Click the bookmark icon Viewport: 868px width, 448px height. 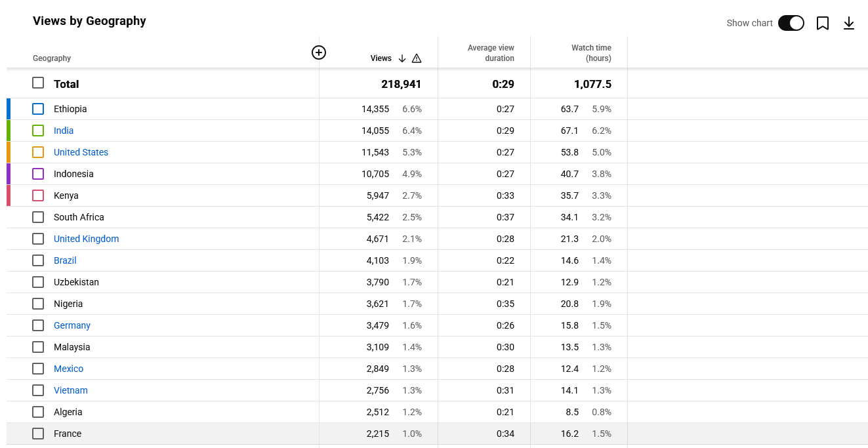pyautogui.click(x=823, y=23)
